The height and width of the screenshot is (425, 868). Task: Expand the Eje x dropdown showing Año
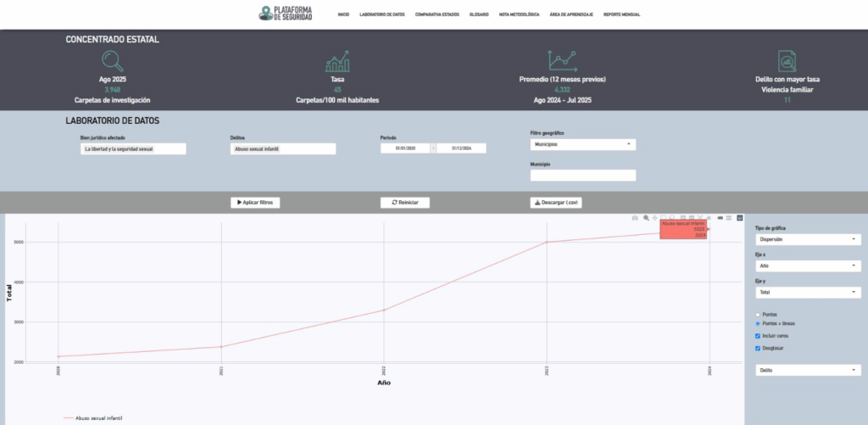coord(807,266)
